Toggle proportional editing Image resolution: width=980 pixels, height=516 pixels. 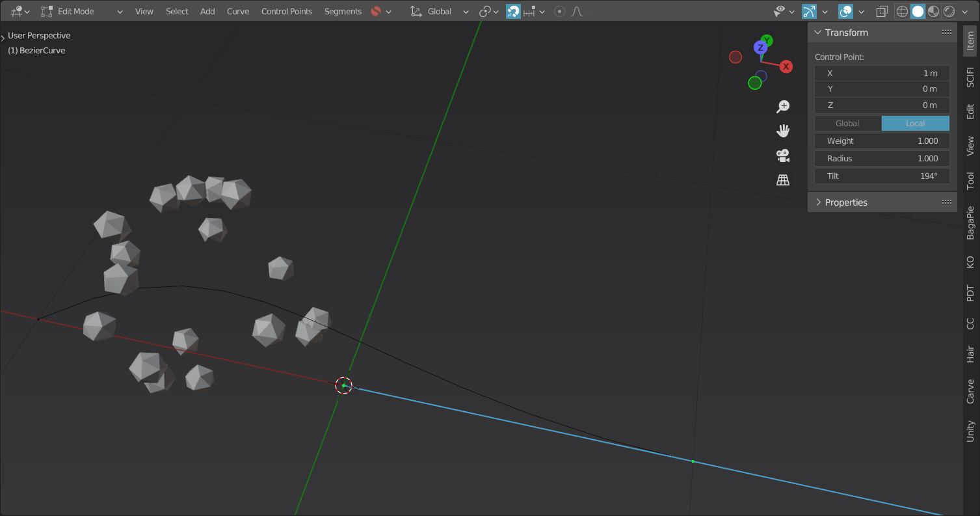tap(559, 11)
